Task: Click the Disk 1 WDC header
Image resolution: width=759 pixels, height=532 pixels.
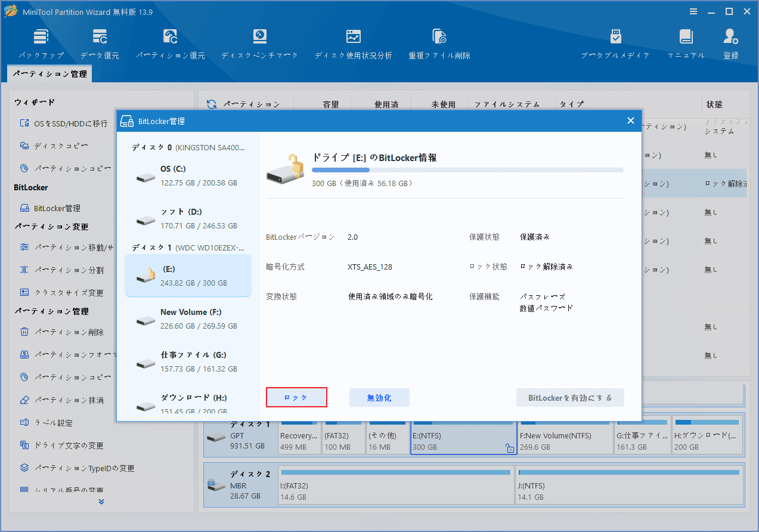Action: click(x=188, y=248)
